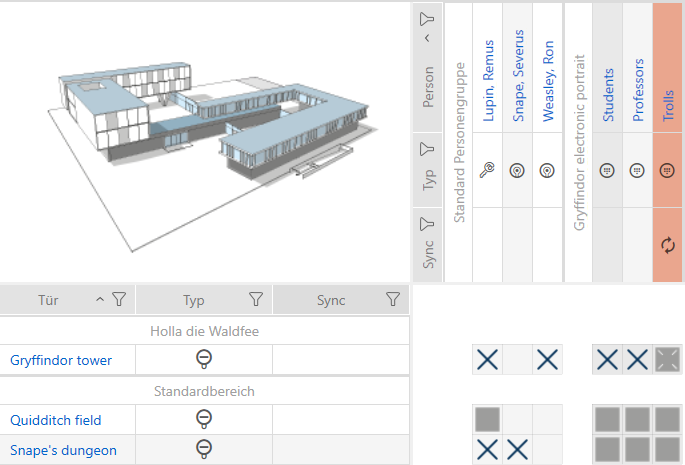The height and width of the screenshot is (465, 685).
Task: Click the group icon under Students column
Action: (x=607, y=171)
